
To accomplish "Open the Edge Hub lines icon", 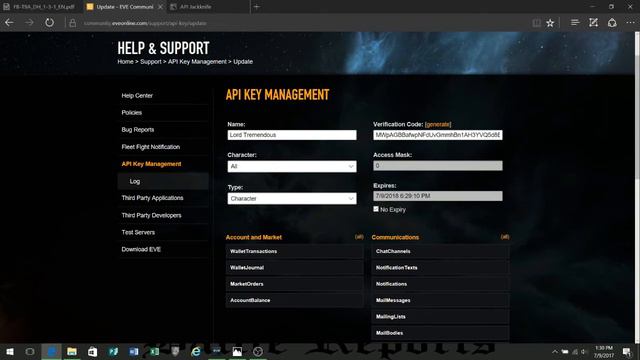I will 575,23.
